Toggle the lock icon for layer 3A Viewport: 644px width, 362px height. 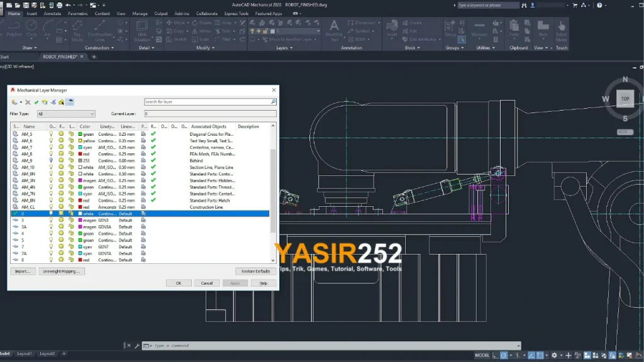click(x=71, y=226)
